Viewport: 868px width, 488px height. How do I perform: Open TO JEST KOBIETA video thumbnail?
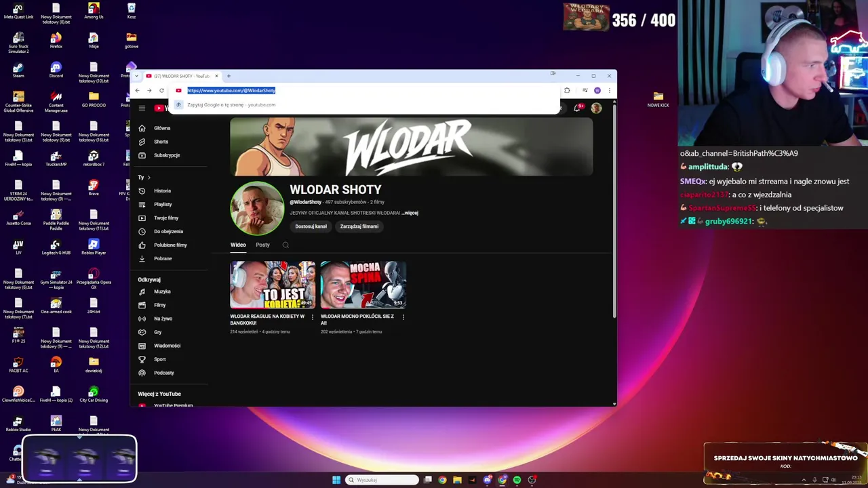(273, 285)
